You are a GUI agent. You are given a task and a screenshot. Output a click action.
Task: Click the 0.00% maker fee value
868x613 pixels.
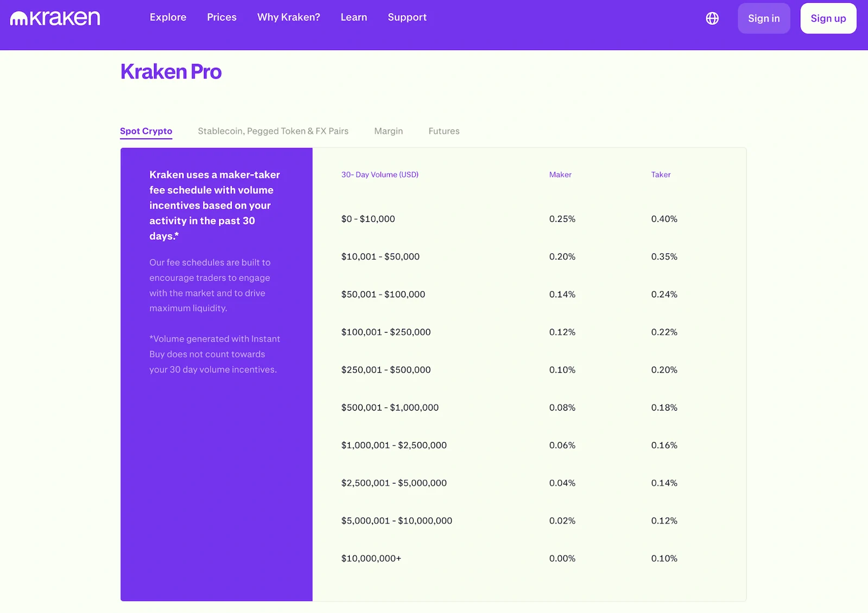point(562,558)
